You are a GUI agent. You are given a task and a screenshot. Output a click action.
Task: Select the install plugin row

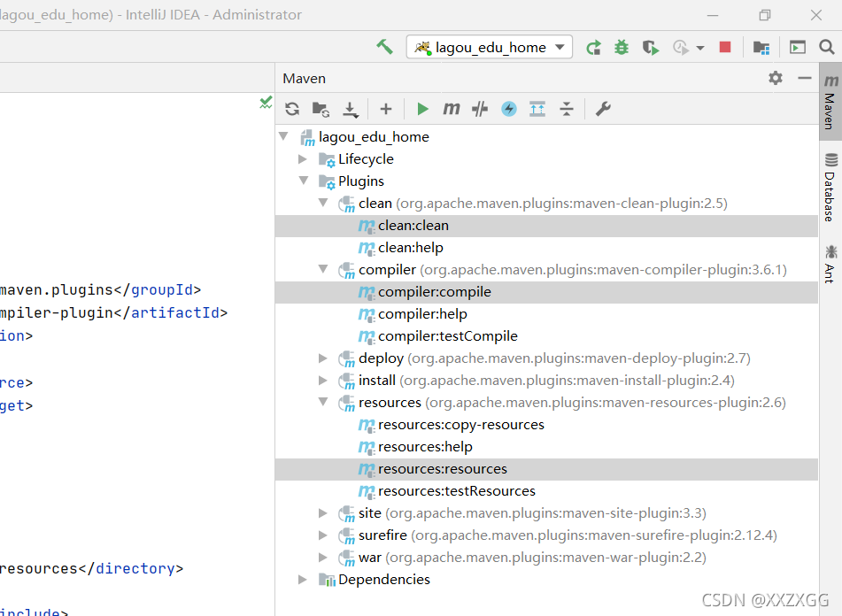pyautogui.click(x=546, y=381)
